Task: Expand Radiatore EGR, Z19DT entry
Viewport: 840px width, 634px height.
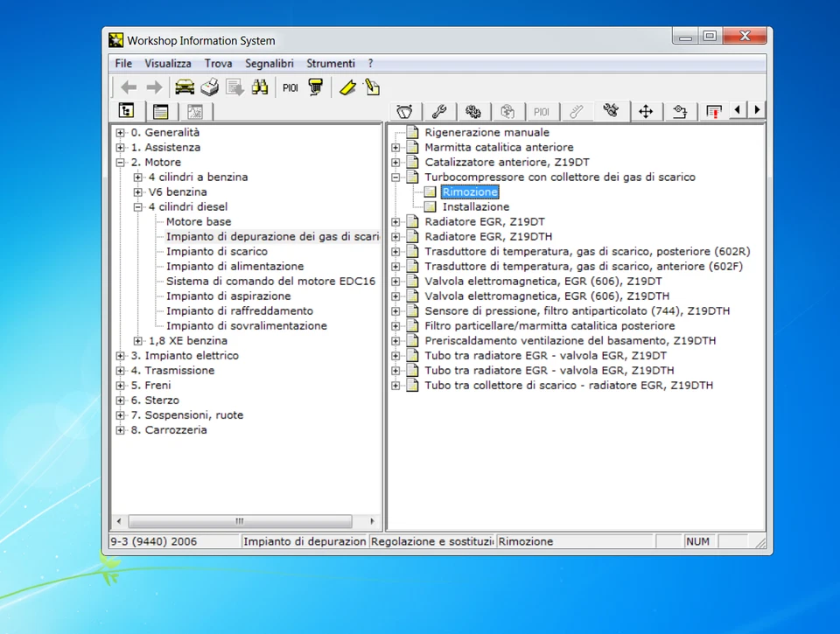Action: coord(395,222)
